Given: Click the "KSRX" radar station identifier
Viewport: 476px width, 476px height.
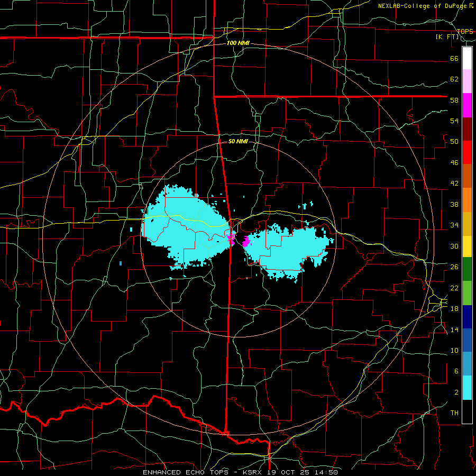Looking at the screenshot, I should click(253, 472).
